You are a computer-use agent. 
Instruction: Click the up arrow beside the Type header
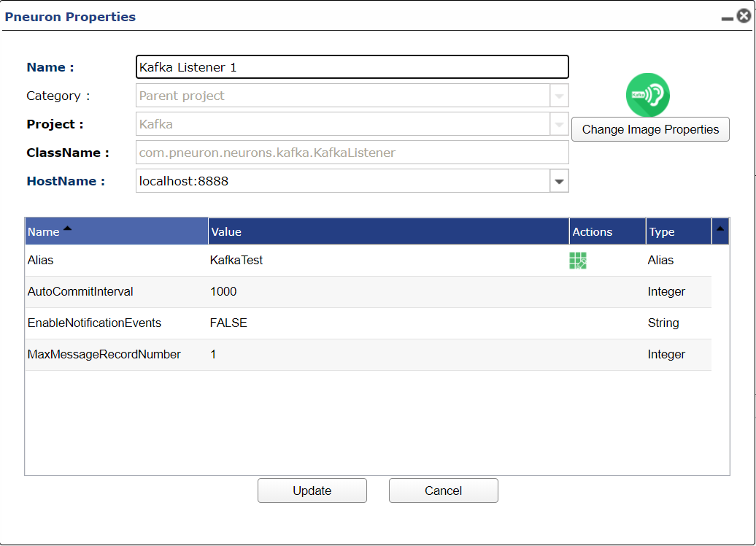coord(720,229)
